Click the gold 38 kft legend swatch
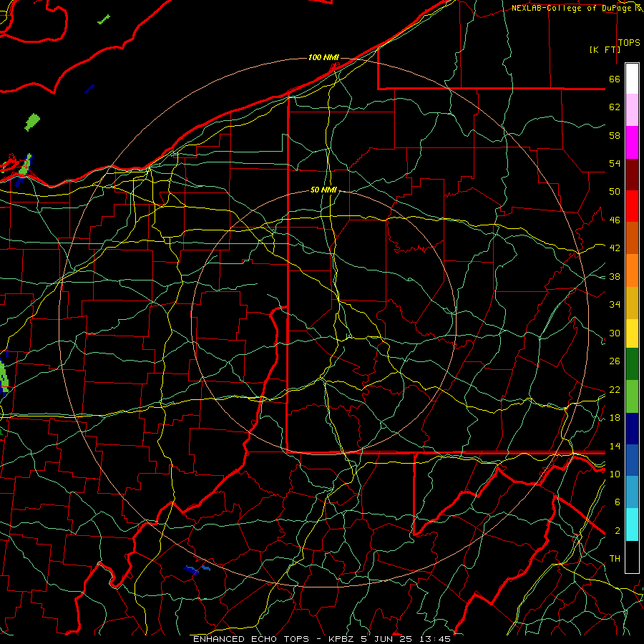This screenshot has width=644, height=644. pyautogui.click(x=632, y=303)
